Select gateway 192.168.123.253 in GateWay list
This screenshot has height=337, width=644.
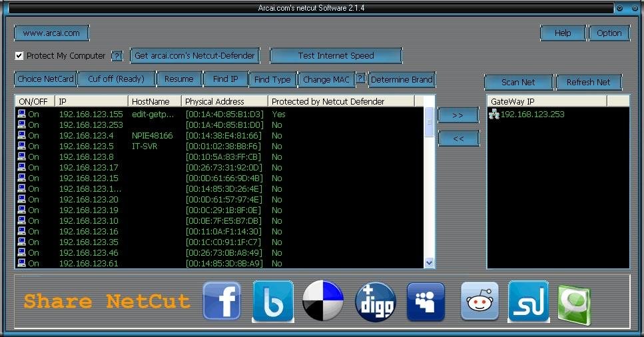pos(532,115)
